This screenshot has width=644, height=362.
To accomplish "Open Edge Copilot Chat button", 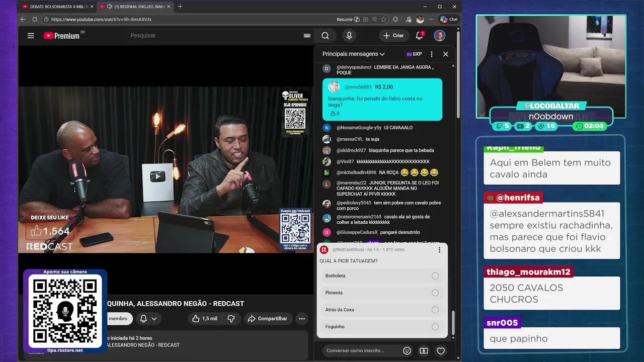I will pyautogui.click(x=449, y=19).
